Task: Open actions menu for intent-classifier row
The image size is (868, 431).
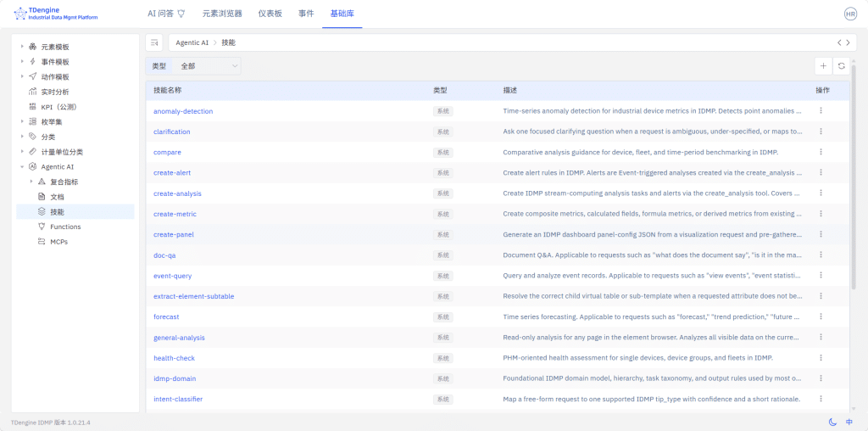Action: 821,399
